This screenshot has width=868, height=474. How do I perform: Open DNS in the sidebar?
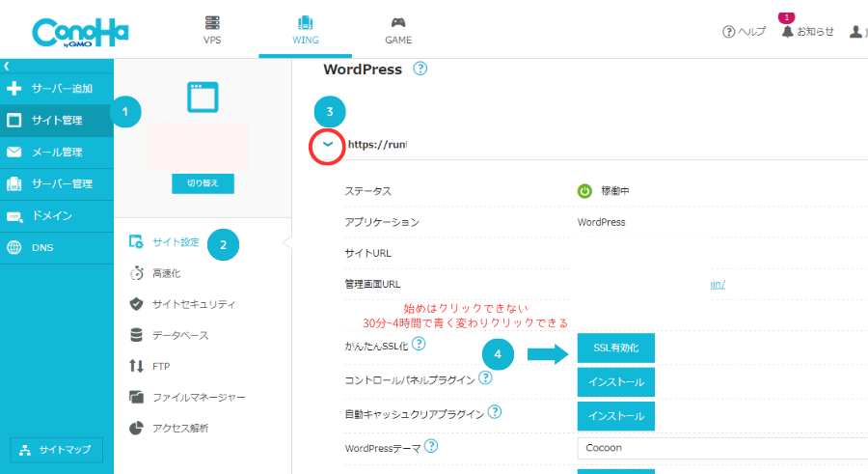pos(57,247)
